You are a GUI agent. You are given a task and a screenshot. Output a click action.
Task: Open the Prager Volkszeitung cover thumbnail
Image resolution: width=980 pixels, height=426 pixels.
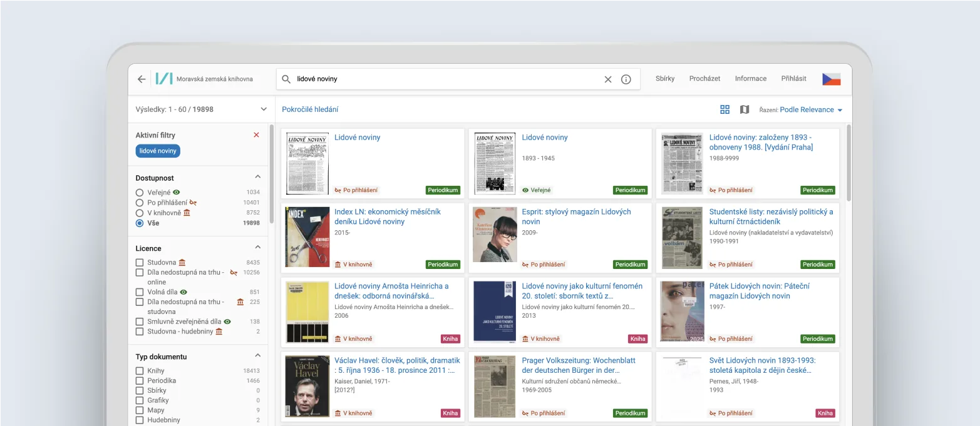(x=495, y=387)
